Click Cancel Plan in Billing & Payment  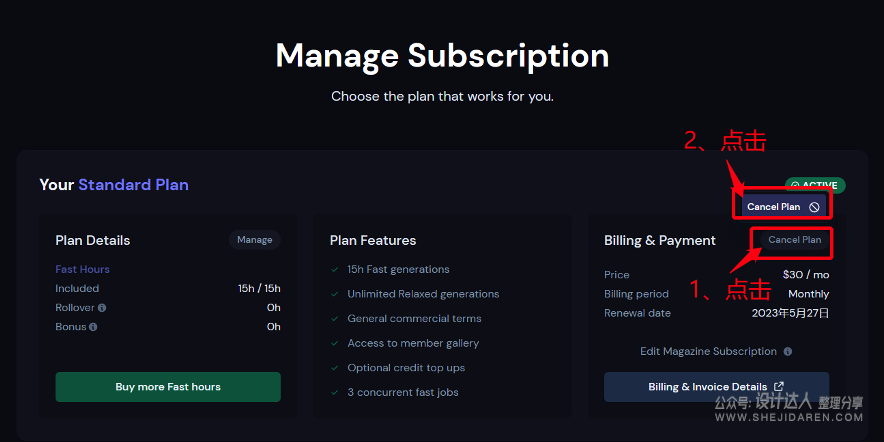click(x=795, y=240)
